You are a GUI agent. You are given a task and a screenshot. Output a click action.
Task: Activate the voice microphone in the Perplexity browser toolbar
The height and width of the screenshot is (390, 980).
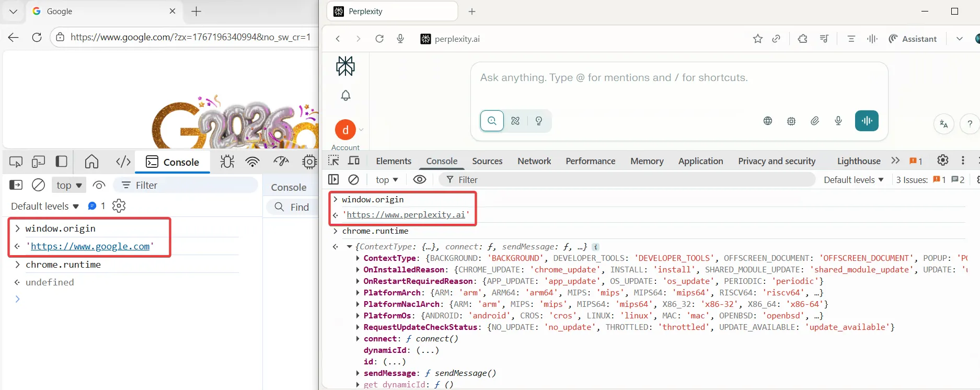(400, 39)
